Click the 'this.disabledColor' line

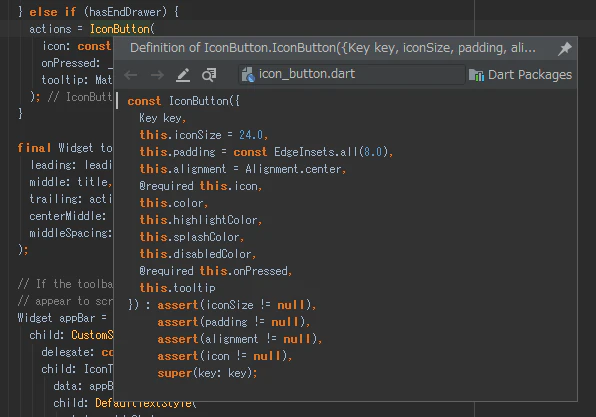(x=198, y=254)
